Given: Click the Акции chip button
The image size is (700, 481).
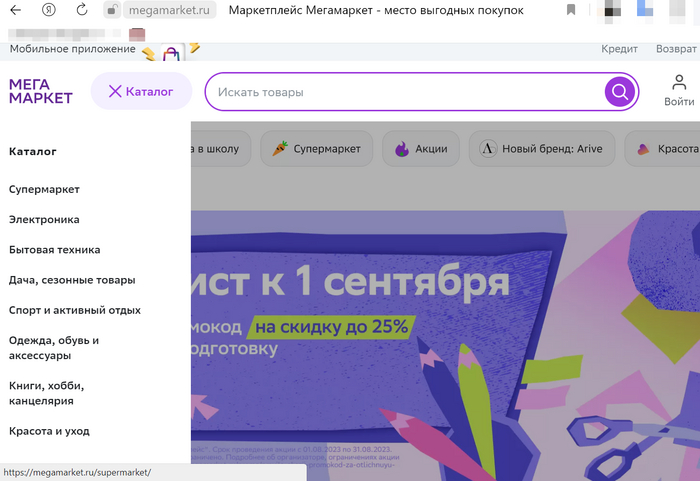Looking at the screenshot, I should (420, 149).
